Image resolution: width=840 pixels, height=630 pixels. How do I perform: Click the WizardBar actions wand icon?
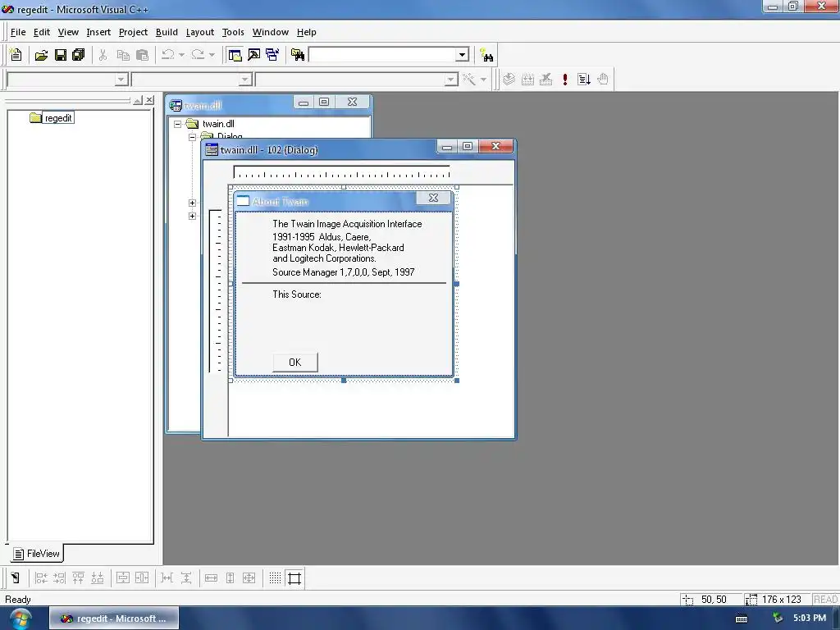click(469, 80)
